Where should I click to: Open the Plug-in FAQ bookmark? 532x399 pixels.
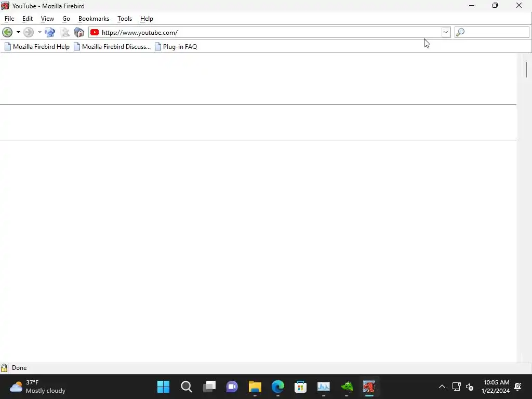(x=176, y=46)
